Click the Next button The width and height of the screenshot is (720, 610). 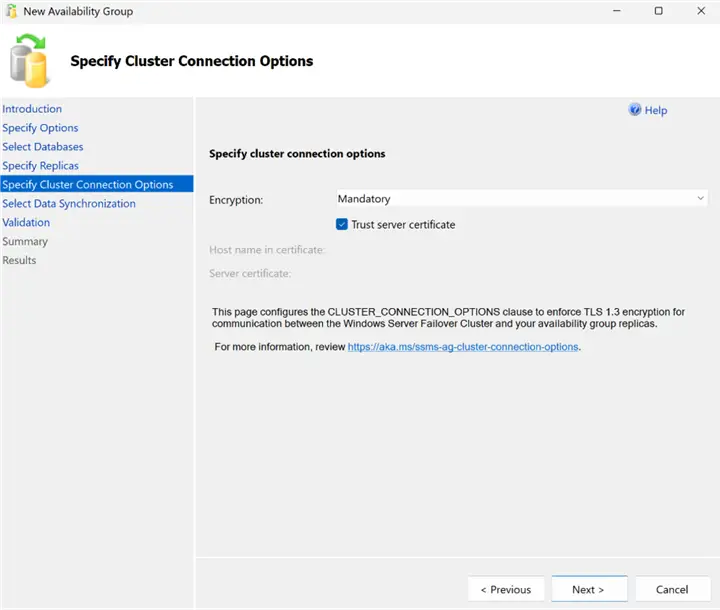click(589, 589)
